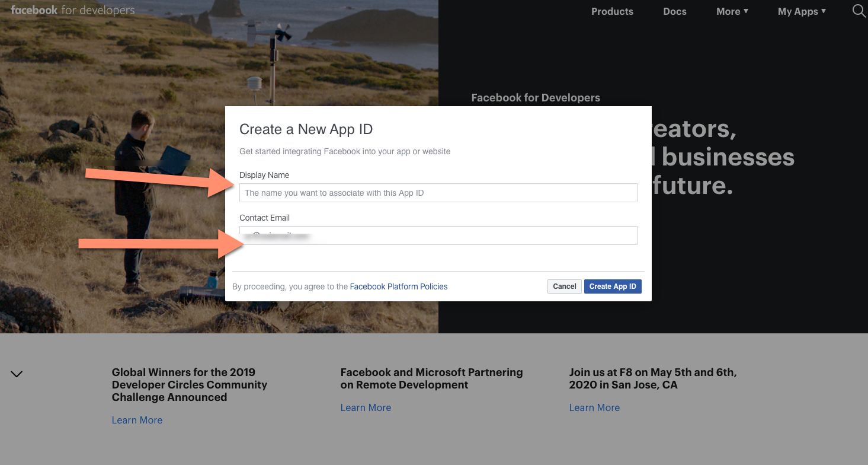This screenshot has height=465, width=868.
Task: Learn More about F8 in San Jose
Action: point(594,407)
